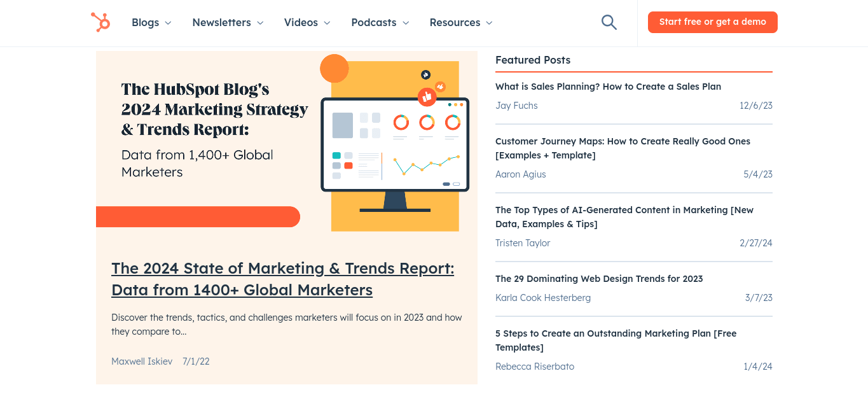View author Maxwell Iskiev's profile

coord(142,361)
